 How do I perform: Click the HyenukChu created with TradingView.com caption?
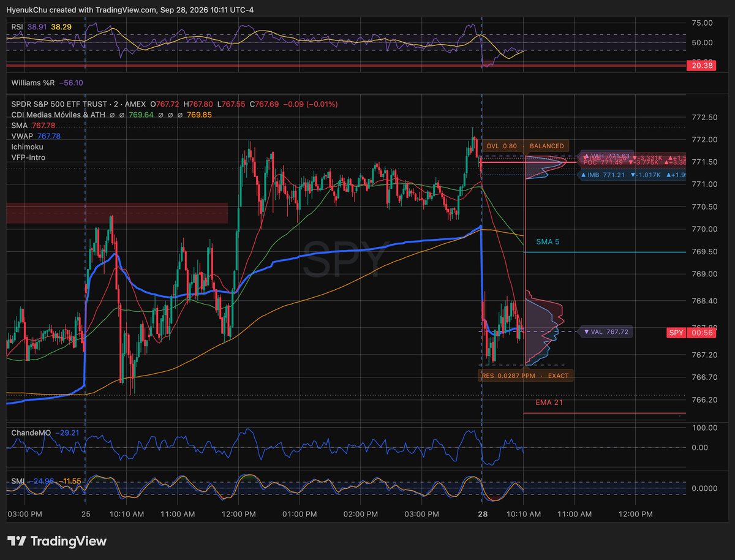coord(130,10)
